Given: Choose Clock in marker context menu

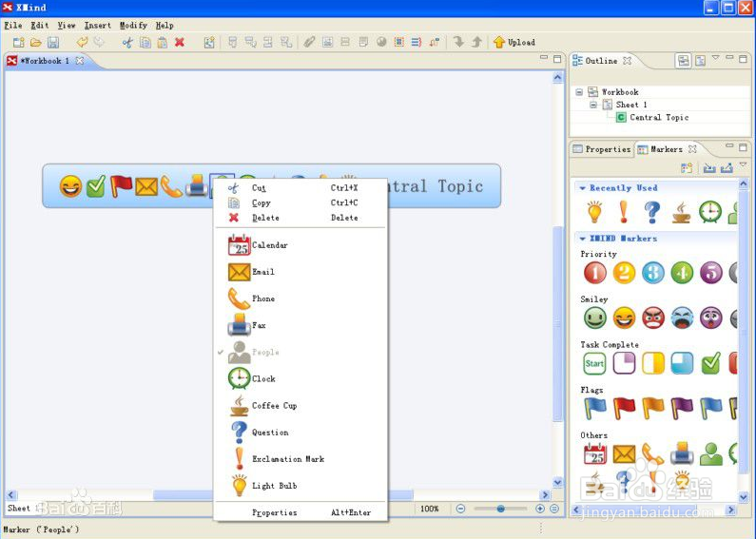Looking at the screenshot, I should [300, 379].
